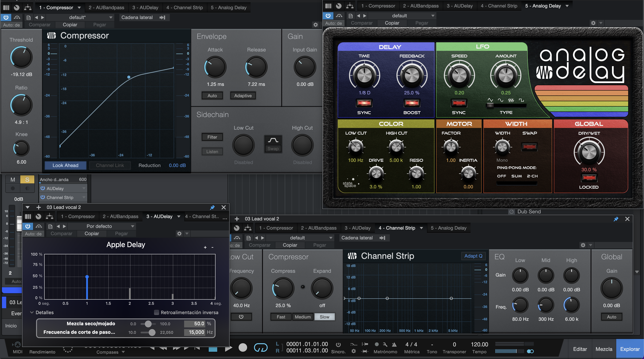
Task: Open the Channel Strip insert dropdown arrow in mixer
Action: pyautogui.click(x=84, y=198)
